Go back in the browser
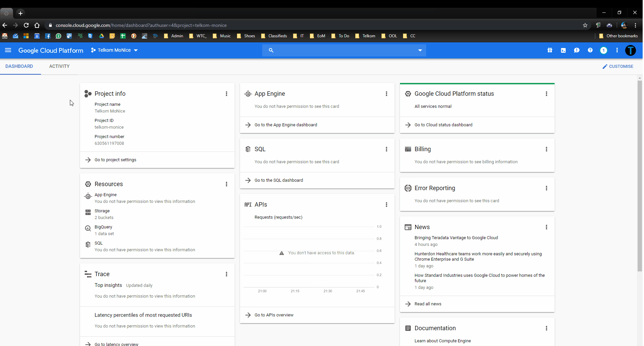Screen dimensions: 644x346 [5, 25]
